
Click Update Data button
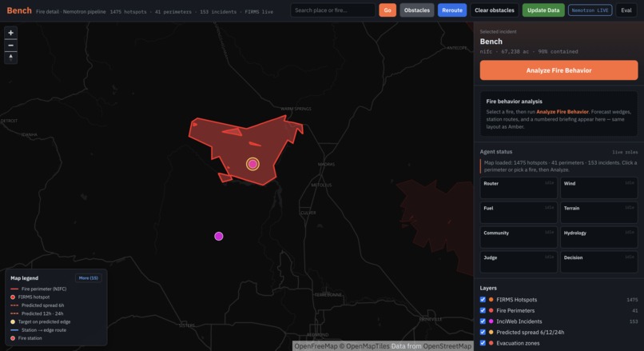pos(543,10)
